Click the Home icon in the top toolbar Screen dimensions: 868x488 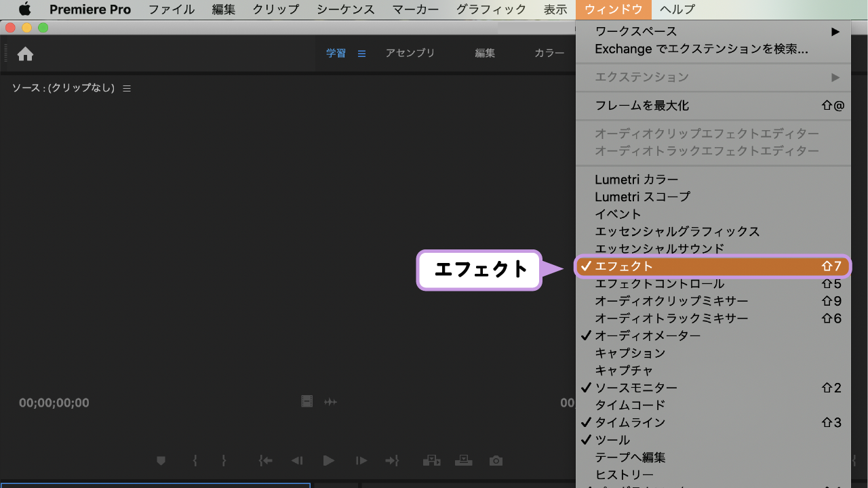coord(25,53)
